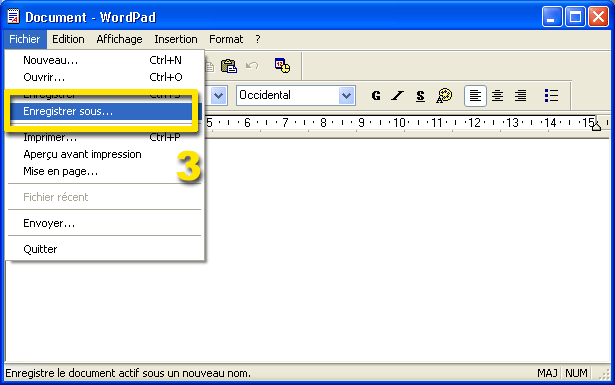Click the Undo arrow icon
This screenshot has width=615, height=385.
coord(252,66)
